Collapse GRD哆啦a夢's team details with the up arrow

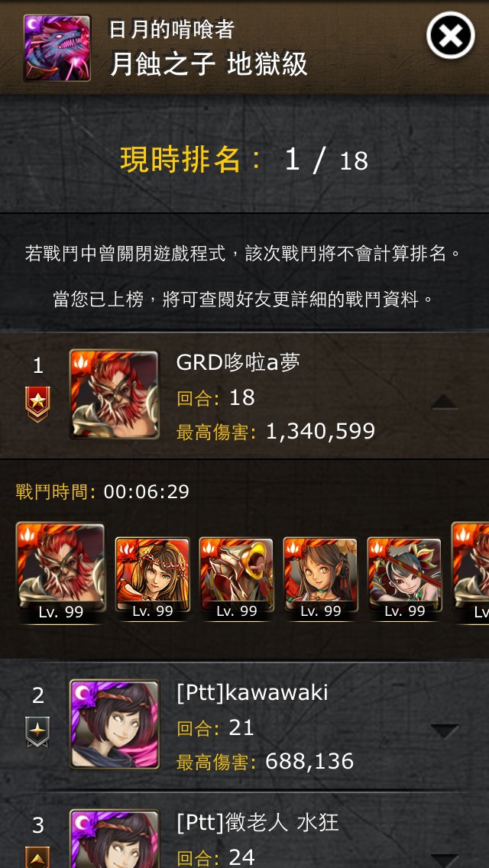[x=445, y=402]
